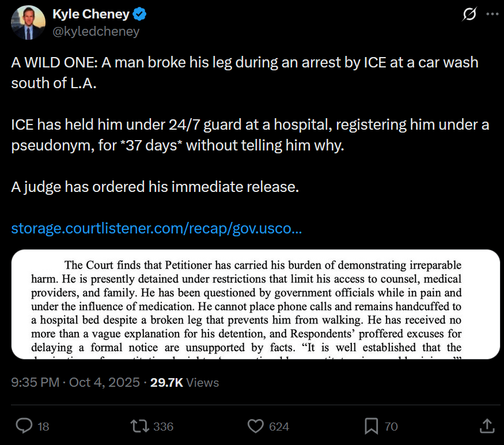Open Kyle Cheney's profile avatar

click(27, 23)
